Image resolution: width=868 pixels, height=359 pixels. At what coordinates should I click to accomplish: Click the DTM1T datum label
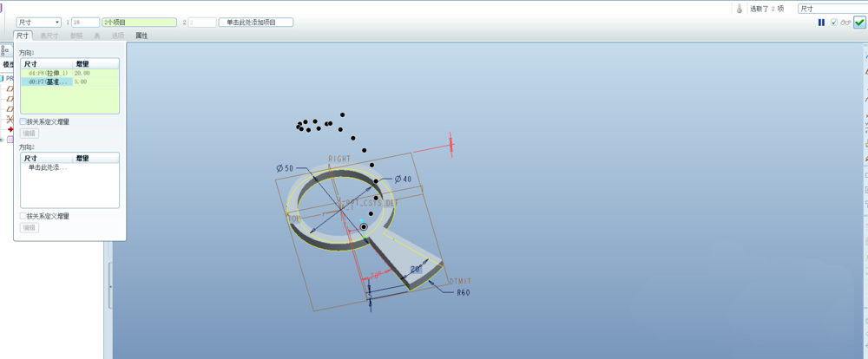tap(461, 282)
